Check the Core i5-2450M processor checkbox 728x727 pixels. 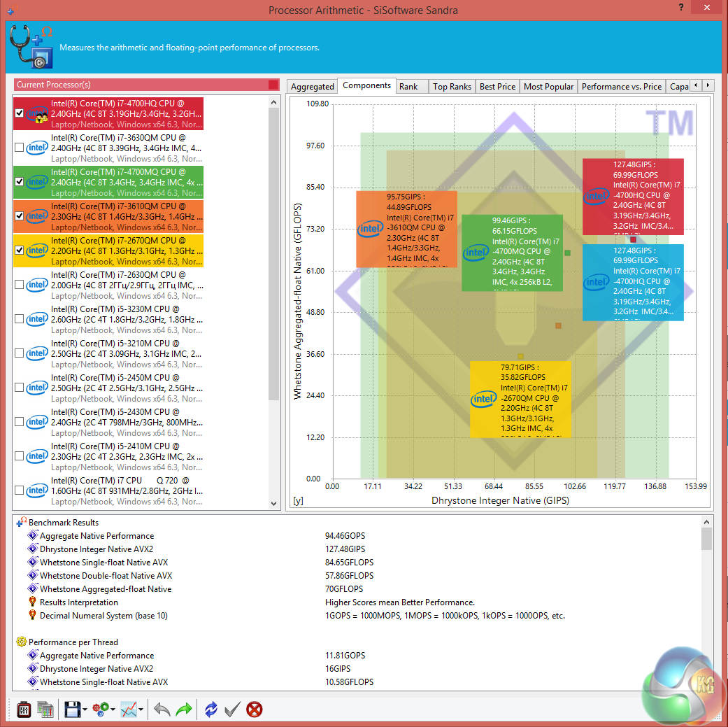[x=19, y=388]
